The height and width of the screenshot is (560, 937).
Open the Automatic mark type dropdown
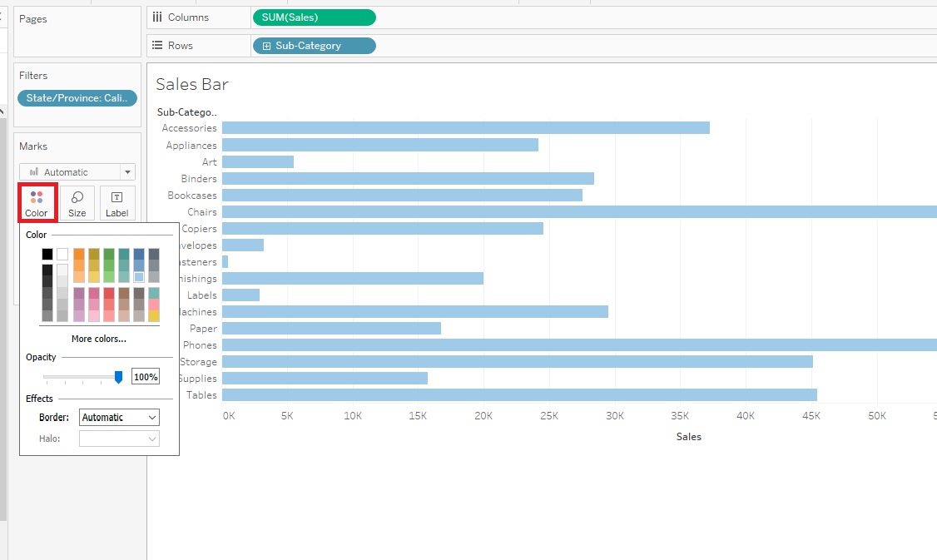(77, 172)
